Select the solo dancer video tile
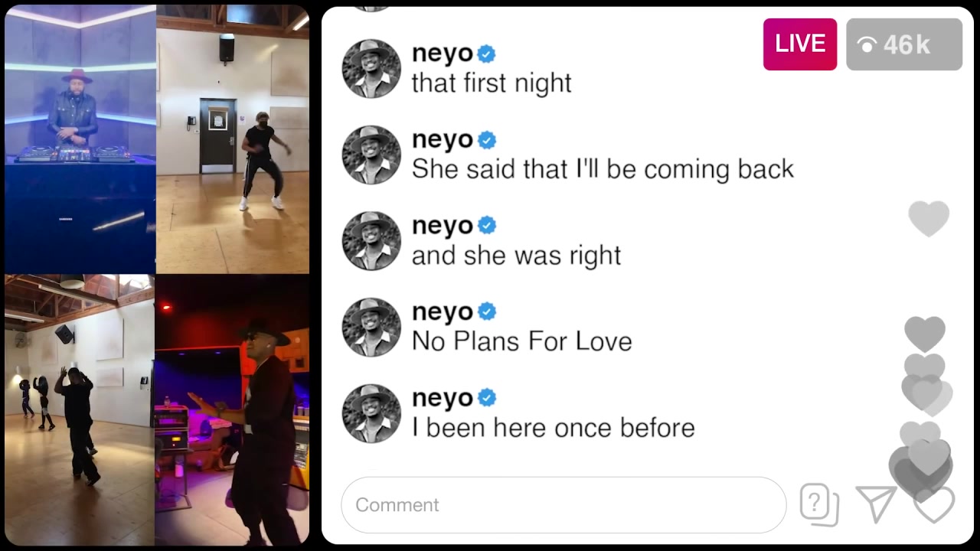Image resolution: width=980 pixels, height=551 pixels. [233, 139]
